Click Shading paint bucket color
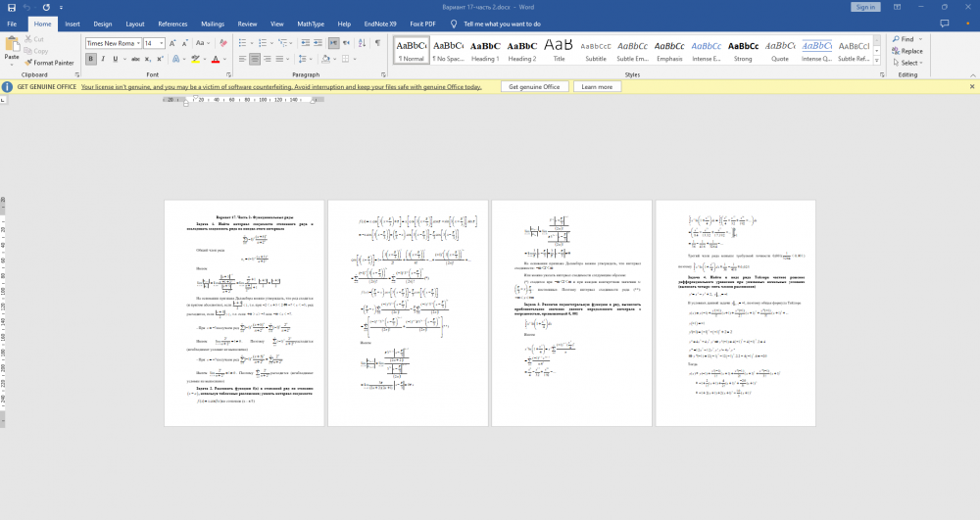This screenshot has height=520, width=980. coord(325,59)
